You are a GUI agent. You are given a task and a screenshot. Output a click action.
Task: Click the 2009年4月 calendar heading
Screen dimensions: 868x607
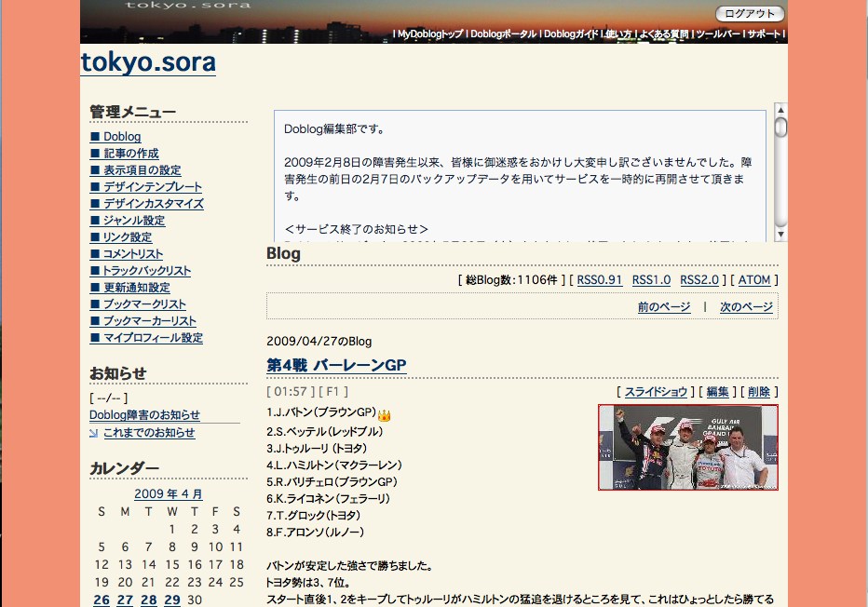click(169, 494)
